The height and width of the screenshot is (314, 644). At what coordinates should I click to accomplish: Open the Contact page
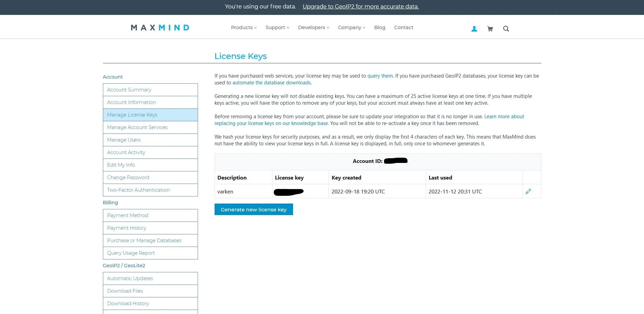(x=403, y=27)
